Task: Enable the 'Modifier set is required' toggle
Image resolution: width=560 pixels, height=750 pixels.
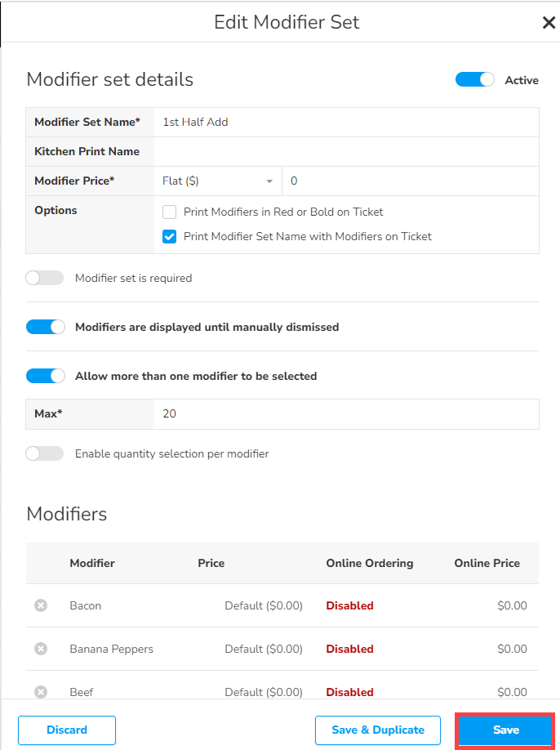Action: 45,278
